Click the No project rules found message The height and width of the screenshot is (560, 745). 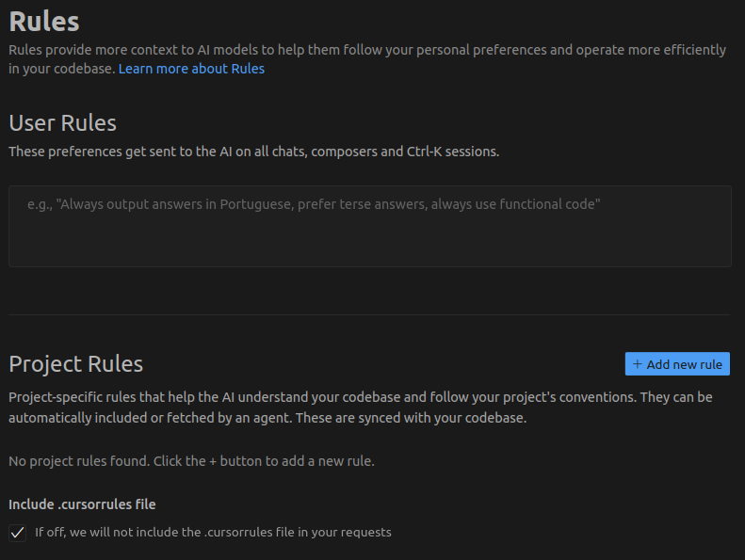[x=191, y=461]
